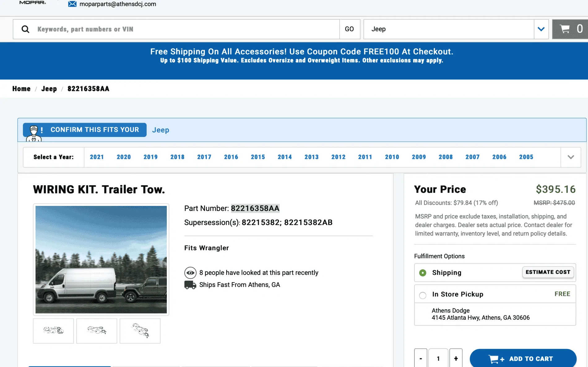Viewport: 588px width, 367px height.
Task: Click MSRP: $475.00 text
Action: point(554,203)
